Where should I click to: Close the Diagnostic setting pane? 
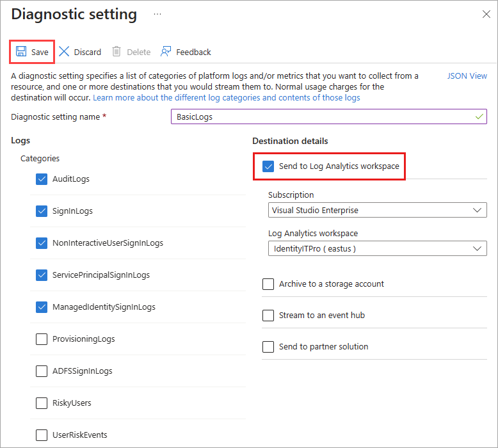[x=486, y=15]
